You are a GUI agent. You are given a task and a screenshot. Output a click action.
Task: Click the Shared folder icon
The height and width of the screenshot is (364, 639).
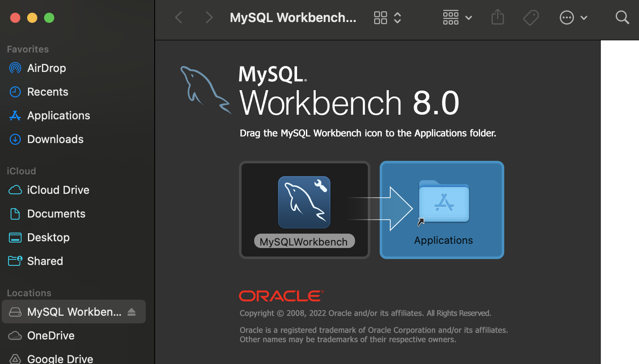pos(15,261)
